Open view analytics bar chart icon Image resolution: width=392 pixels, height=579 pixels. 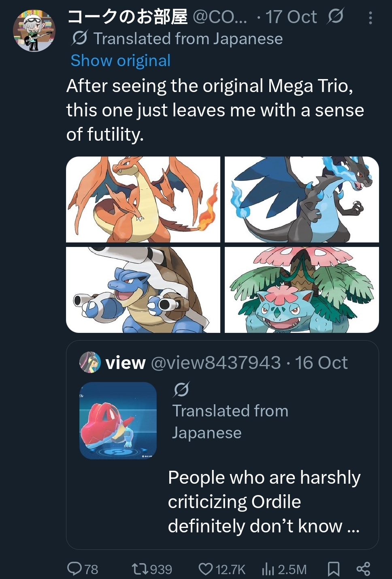tap(268, 568)
